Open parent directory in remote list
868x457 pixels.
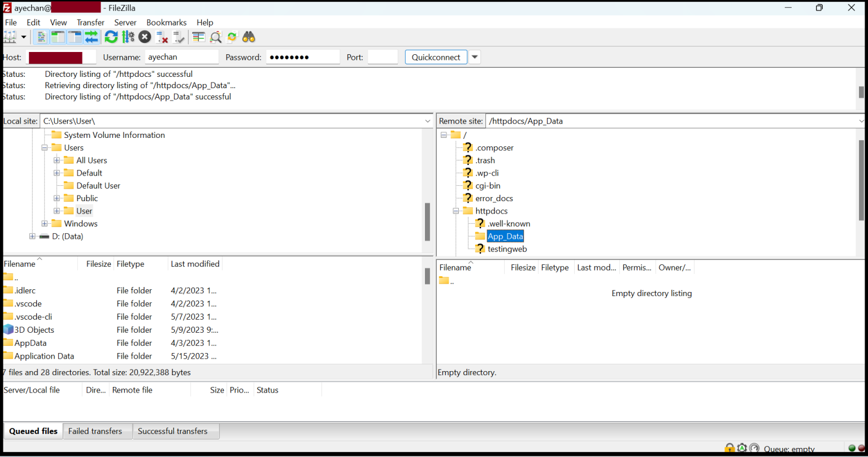pyautogui.click(x=446, y=281)
